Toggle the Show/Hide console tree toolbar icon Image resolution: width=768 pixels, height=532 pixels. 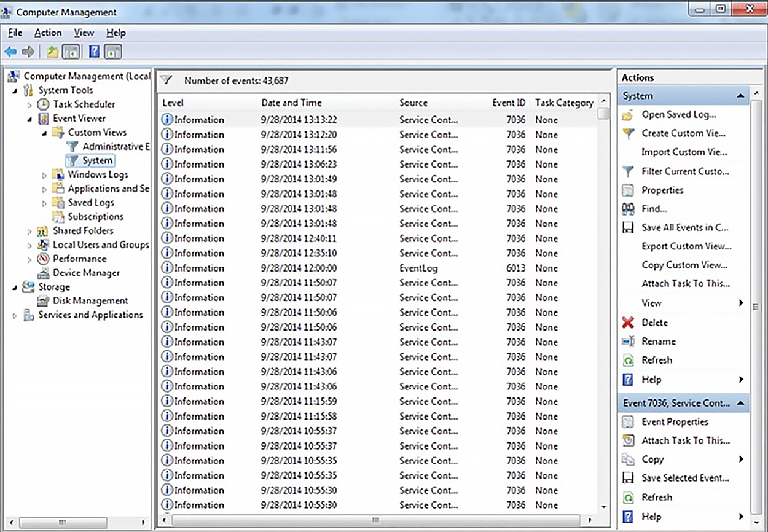click(x=71, y=52)
